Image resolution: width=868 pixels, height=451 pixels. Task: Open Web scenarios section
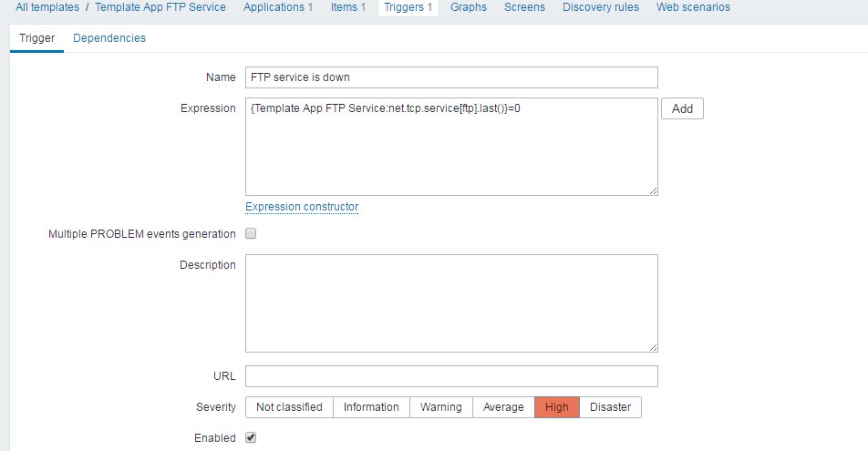[x=693, y=7]
